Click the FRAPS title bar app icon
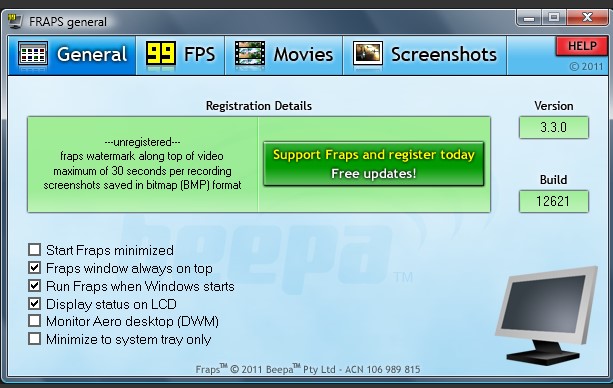The height and width of the screenshot is (388, 613). tap(15, 21)
